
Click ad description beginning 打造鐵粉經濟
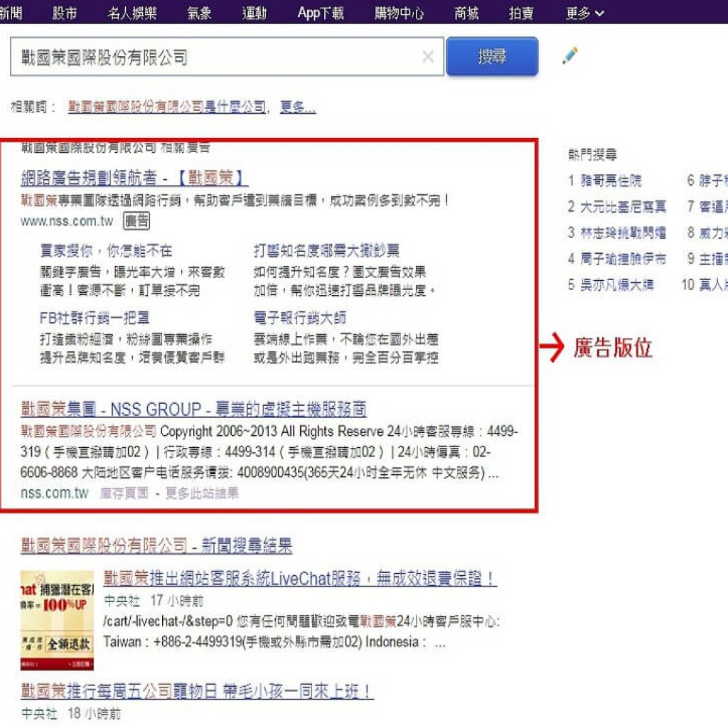132,348
